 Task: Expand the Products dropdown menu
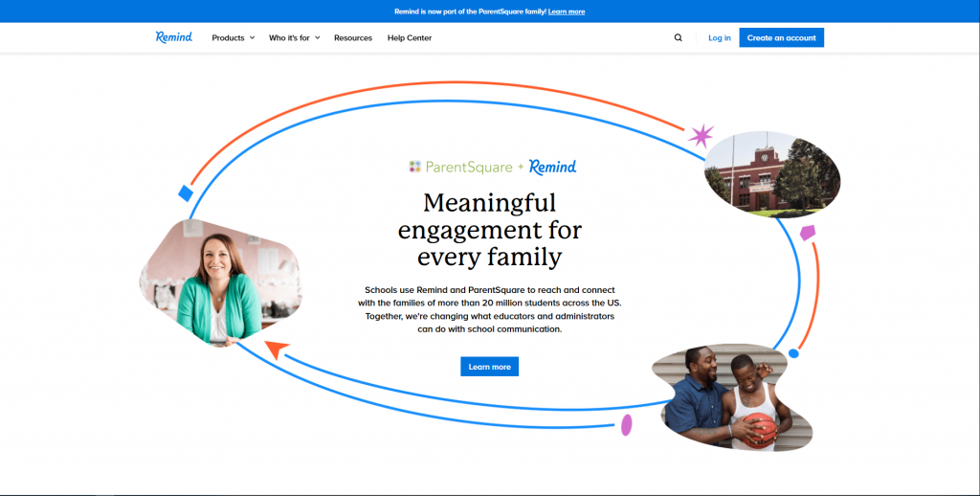pyautogui.click(x=234, y=37)
